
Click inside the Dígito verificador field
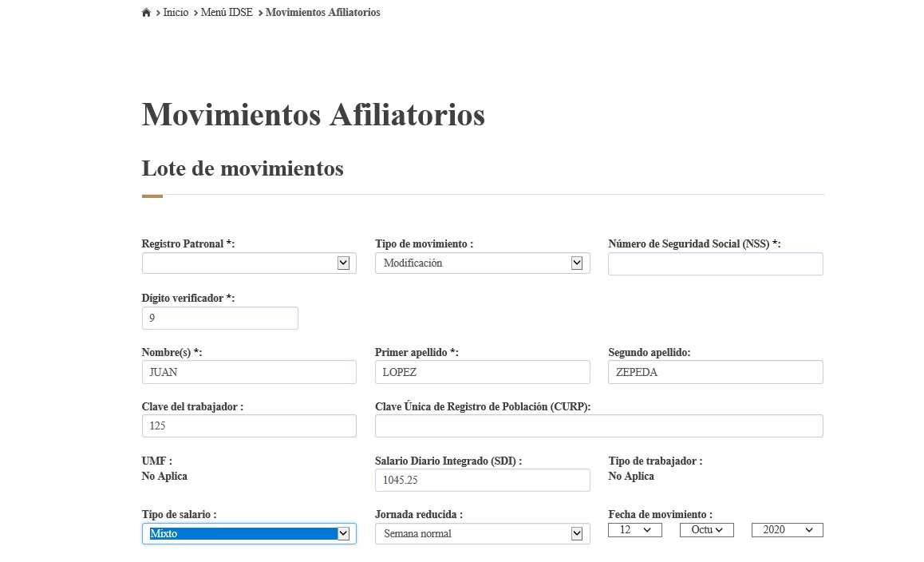(x=219, y=318)
